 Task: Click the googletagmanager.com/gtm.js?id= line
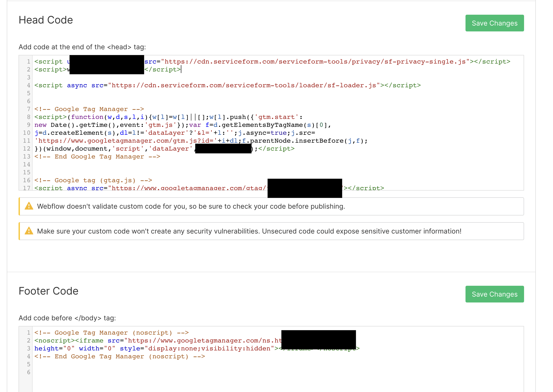coord(201,141)
